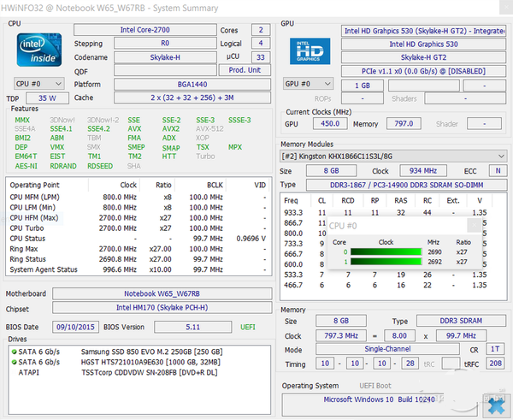Click the blue X close icon in the corner
This screenshot has height=420, width=513.
[x=496, y=406]
